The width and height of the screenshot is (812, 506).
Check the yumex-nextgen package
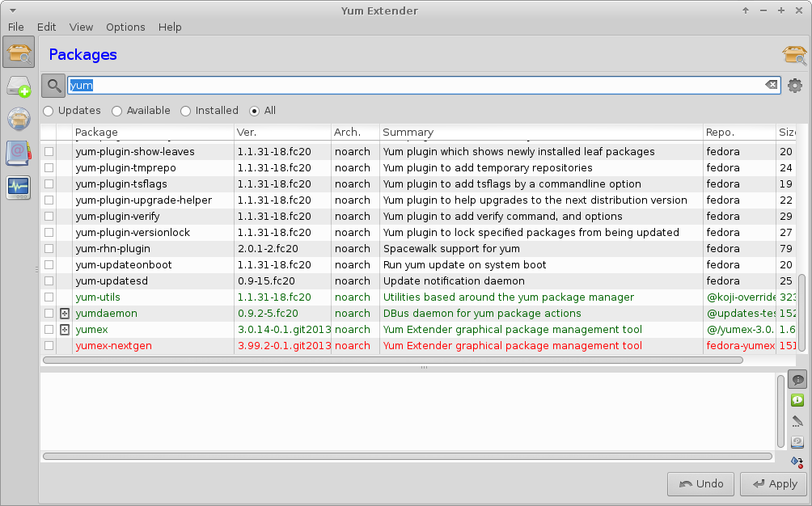(49, 346)
